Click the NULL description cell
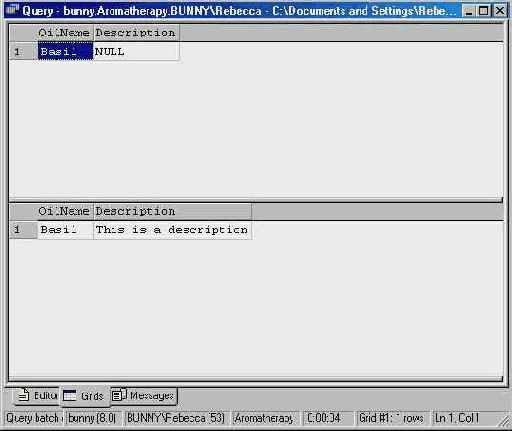Image resolution: width=512 pixels, height=431 pixels. (x=136, y=51)
